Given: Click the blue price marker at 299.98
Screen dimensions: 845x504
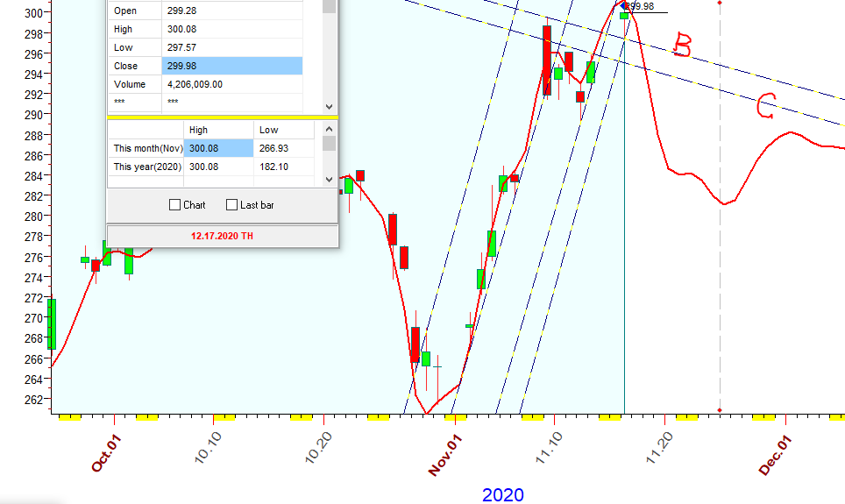Looking at the screenshot, I should click(x=623, y=5).
